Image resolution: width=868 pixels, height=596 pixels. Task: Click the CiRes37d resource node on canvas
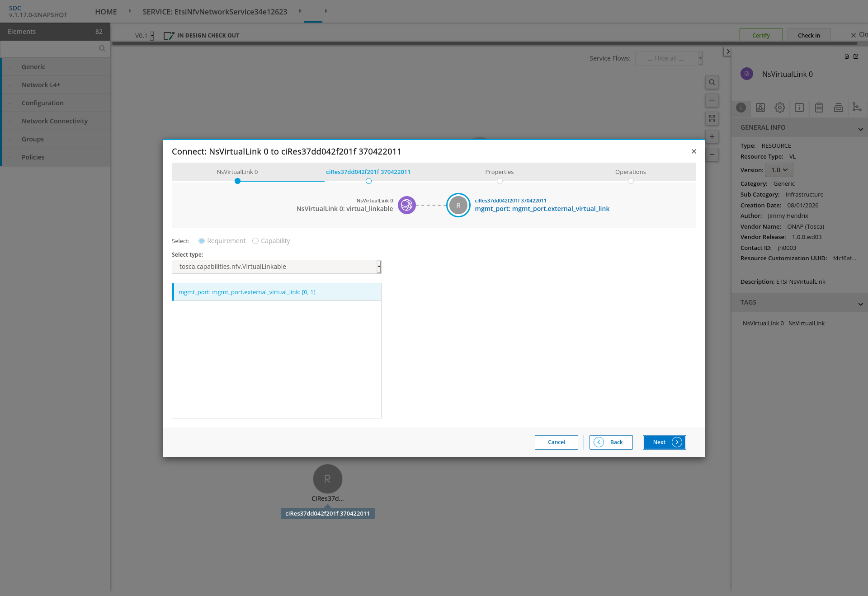(328, 479)
